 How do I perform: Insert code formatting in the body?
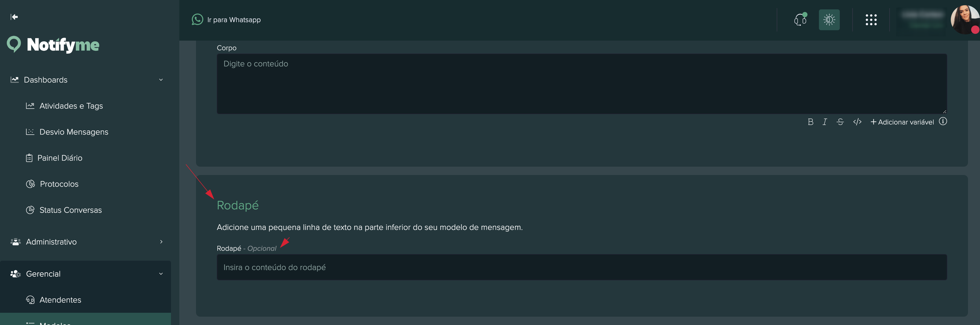pos(857,122)
